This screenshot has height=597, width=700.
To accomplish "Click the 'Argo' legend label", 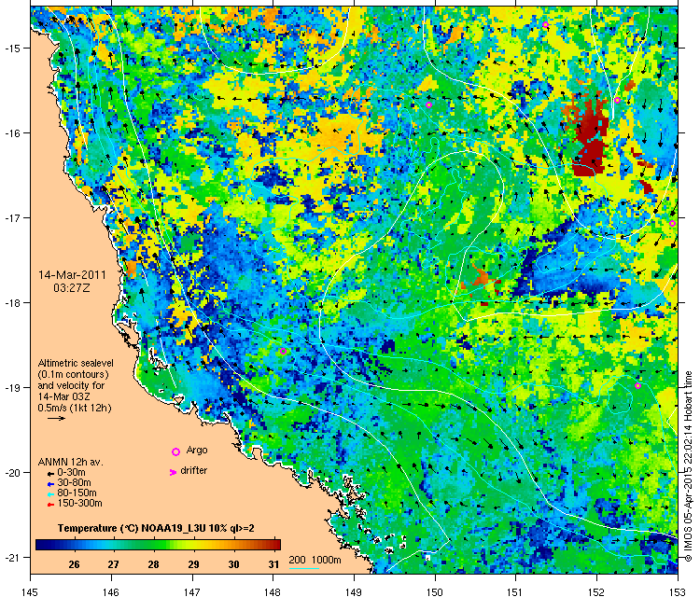I will pos(197,450).
